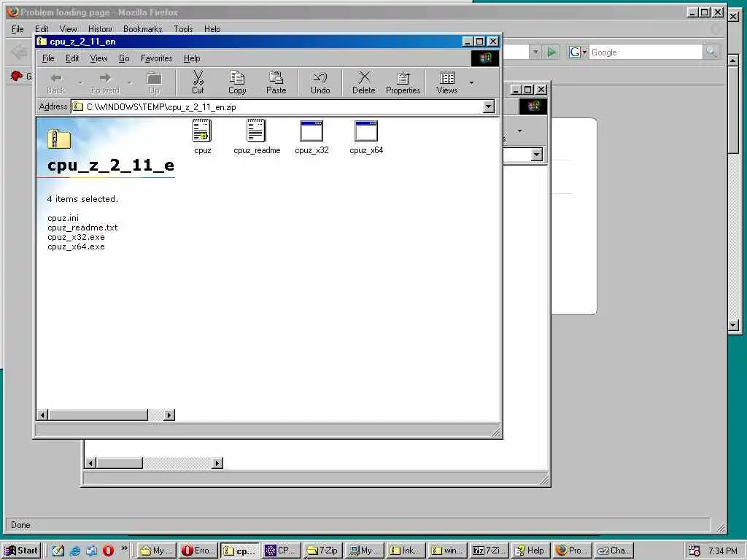
Task: Switch to the 7-Zip folder taskbar button
Action: tap(322, 551)
